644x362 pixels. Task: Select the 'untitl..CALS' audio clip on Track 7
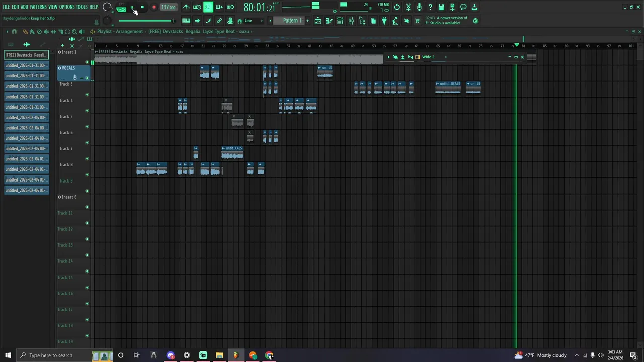(x=232, y=152)
